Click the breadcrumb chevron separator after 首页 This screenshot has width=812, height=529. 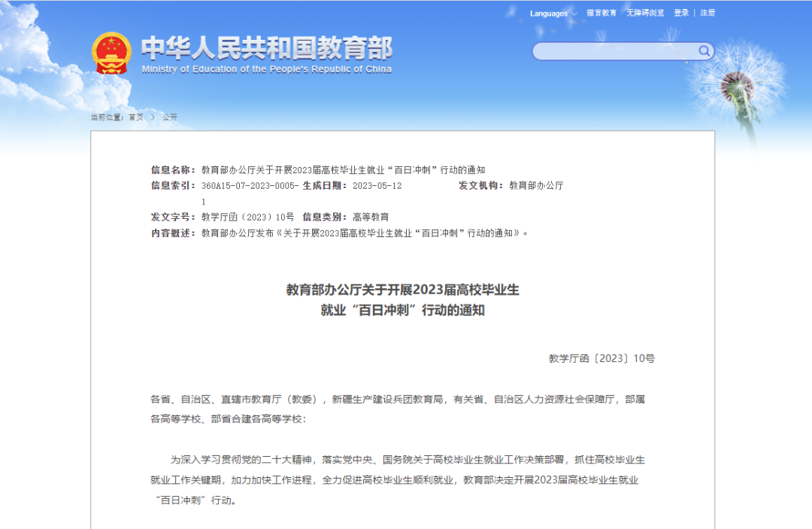153,117
